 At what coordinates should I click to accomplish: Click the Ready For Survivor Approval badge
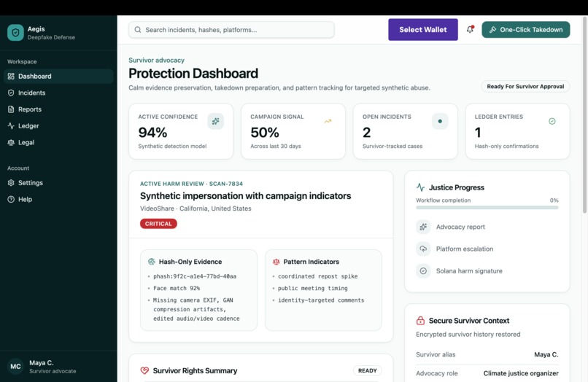click(x=525, y=86)
